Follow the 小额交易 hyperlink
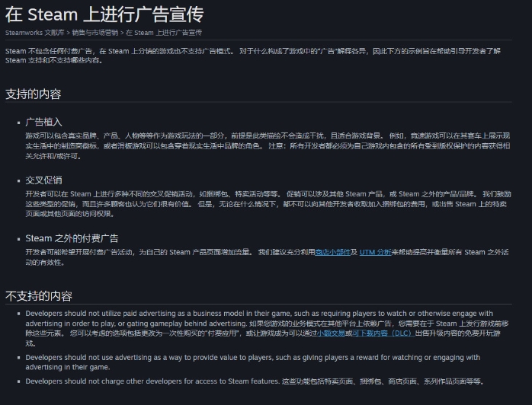 pos(331,333)
